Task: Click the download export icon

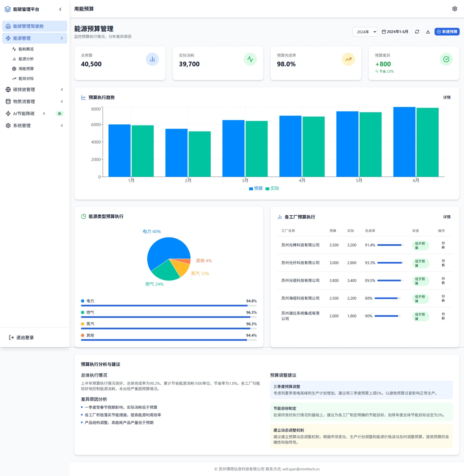Action: [428, 32]
